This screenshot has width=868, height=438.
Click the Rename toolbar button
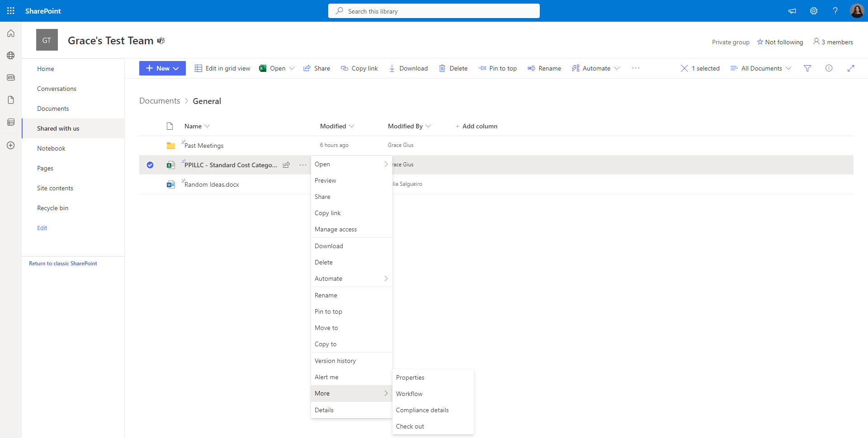tap(544, 68)
